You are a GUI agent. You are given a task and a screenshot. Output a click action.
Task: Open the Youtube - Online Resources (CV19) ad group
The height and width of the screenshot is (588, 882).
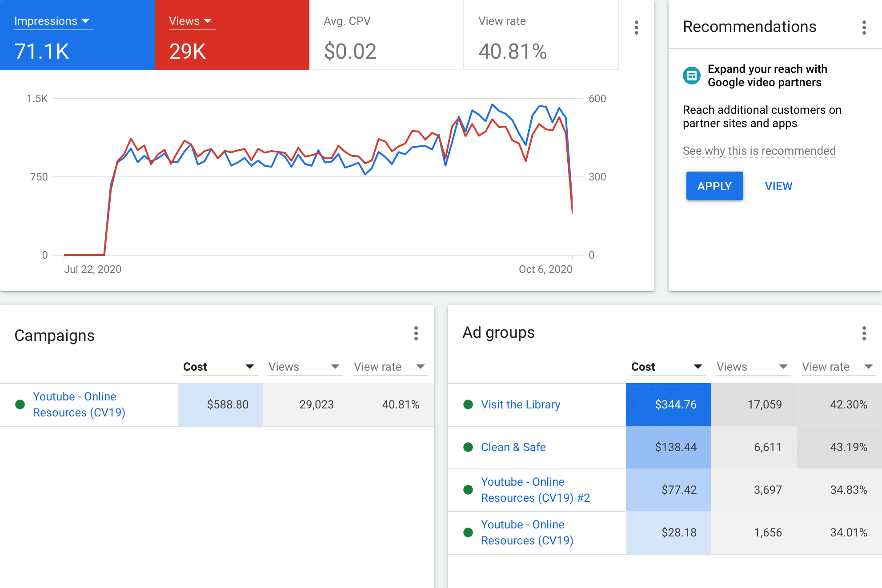(x=527, y=532)
